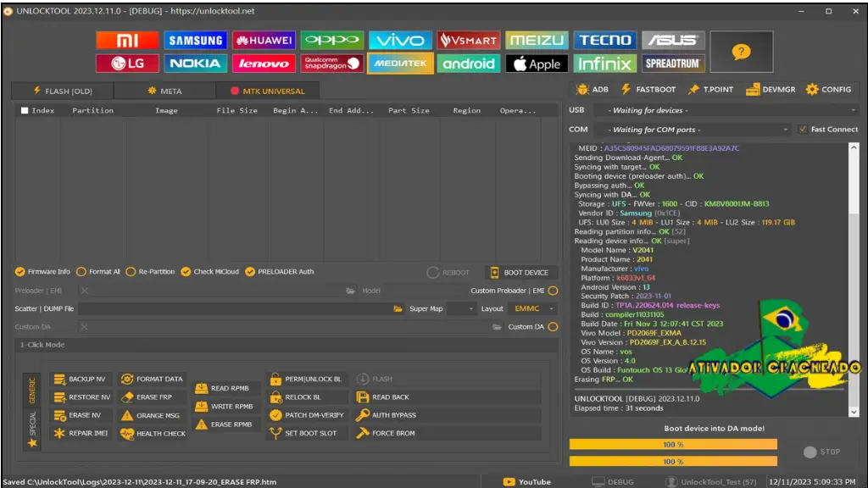Viewport: 868px width, 488px height.
Task: Toggle the PRELOADER Auth option
Action: click(x=280, y=272)
